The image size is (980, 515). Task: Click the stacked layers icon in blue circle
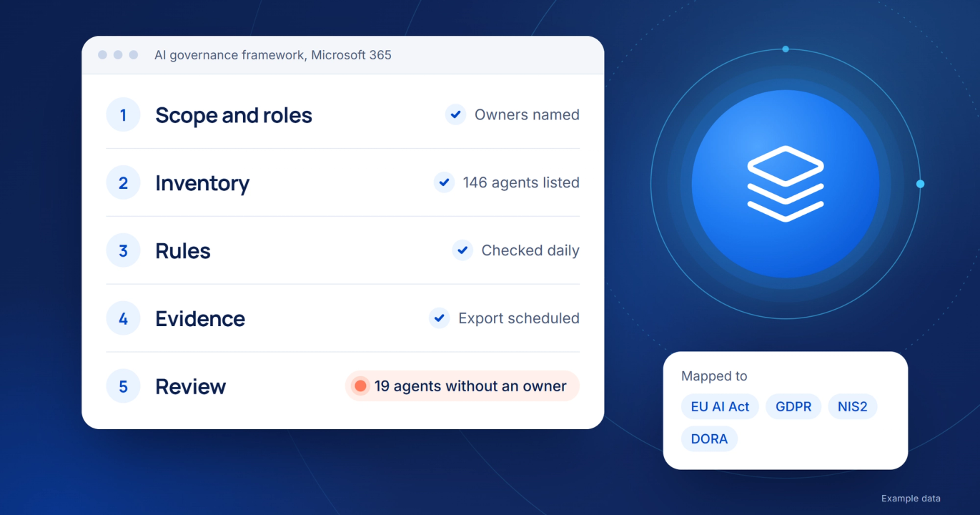tap(786, 184)
